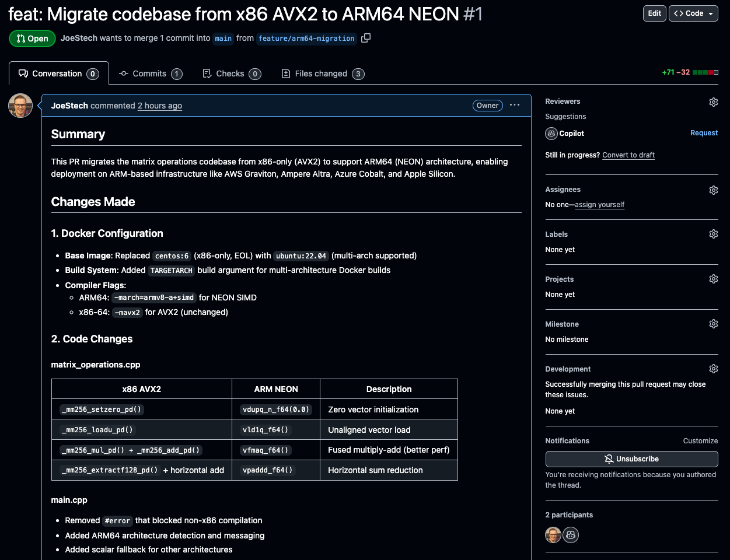
Task: Click the Owner badge on the comment
Action: [x=487, y=106]
